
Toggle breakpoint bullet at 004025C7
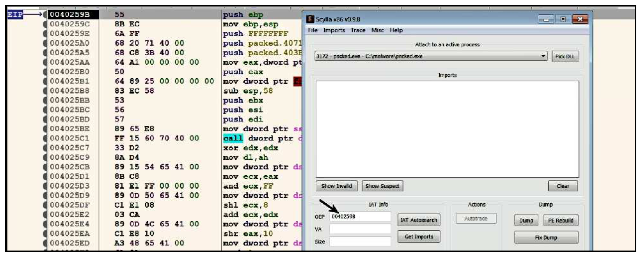[x=45, y=148]
